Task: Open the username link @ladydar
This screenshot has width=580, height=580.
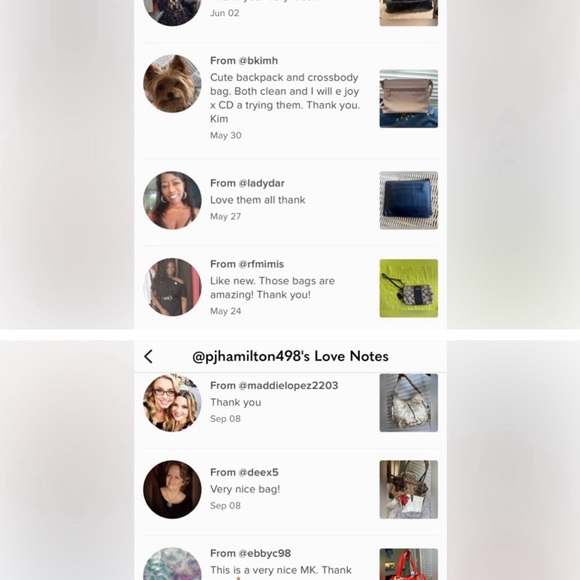Action: (x=262, y=183)
